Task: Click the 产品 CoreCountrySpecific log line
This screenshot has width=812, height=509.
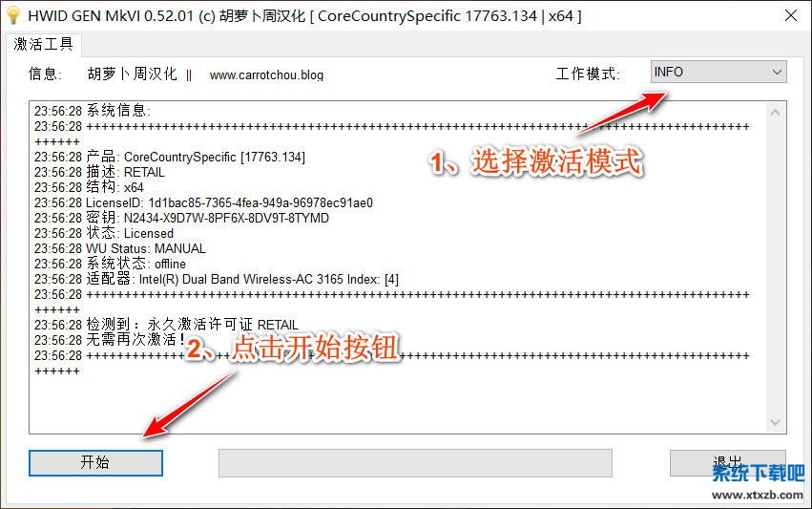Action: pyautogui.click(x=170, y=157)
